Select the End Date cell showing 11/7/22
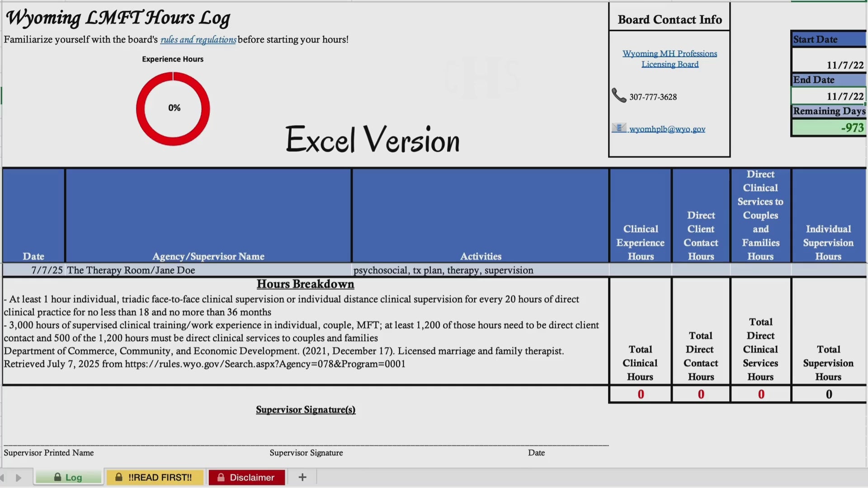868x488 pixels. click(828, 96)
